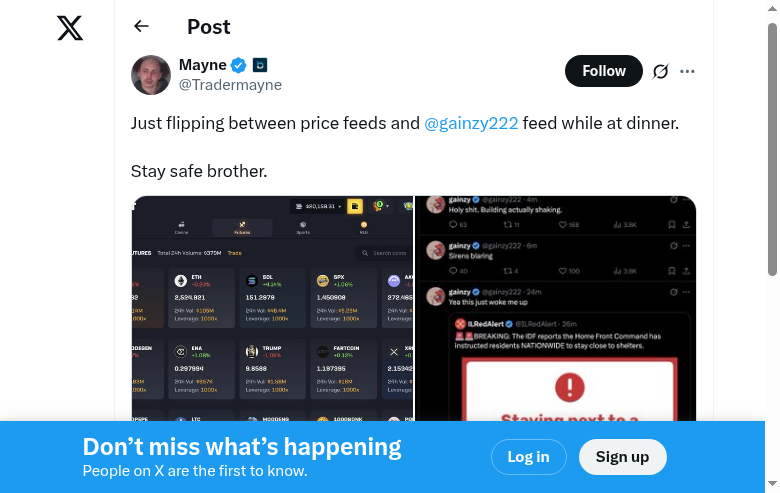Open the @gainzy222 mention link

pos(471,123)
